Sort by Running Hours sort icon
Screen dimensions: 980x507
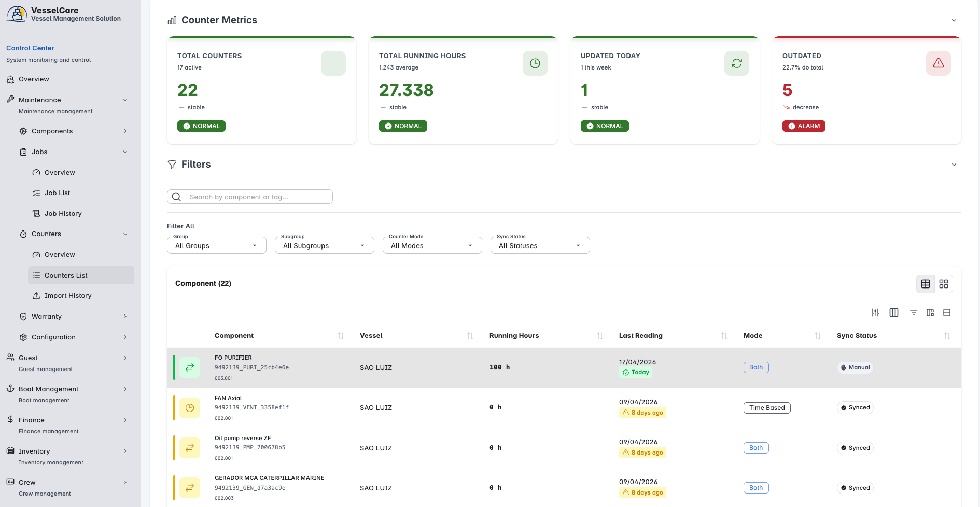(x=600, y=336)
